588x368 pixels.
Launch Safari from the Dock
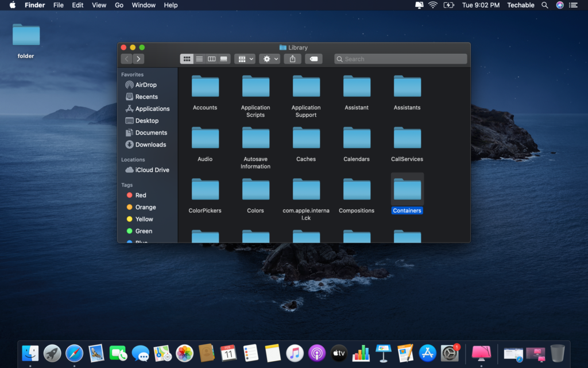coord(74,352)
